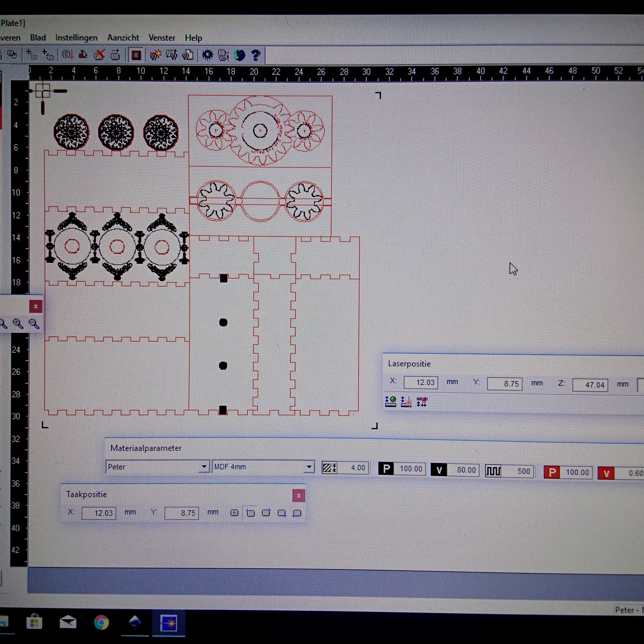Click the red X delete job icon
The image size is (644, 644).
coord(99,54)
